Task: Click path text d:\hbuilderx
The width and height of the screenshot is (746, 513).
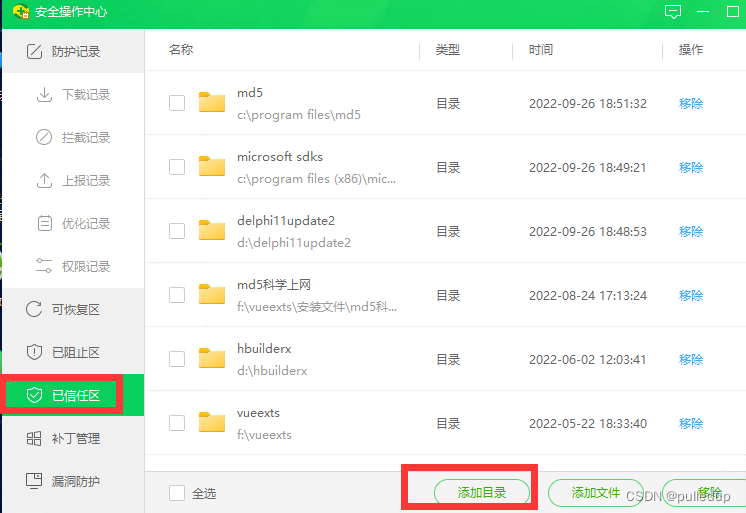Action: click(272, 371)
